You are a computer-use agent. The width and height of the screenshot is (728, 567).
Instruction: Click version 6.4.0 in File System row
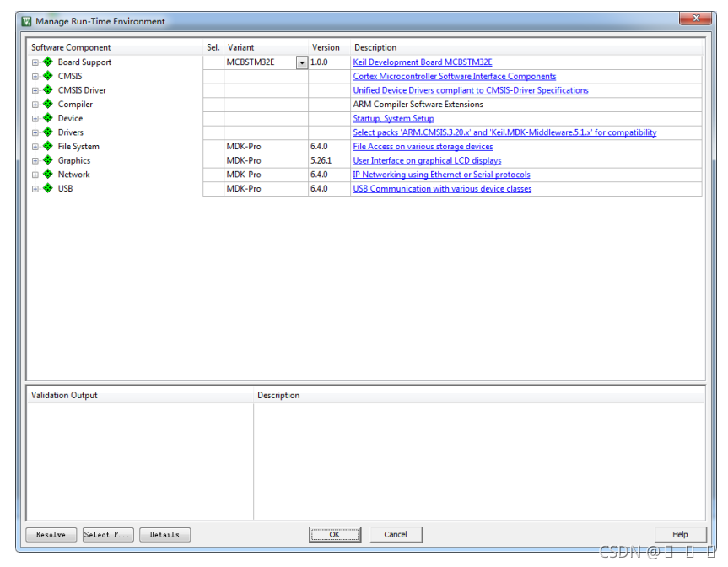point(319,146)
